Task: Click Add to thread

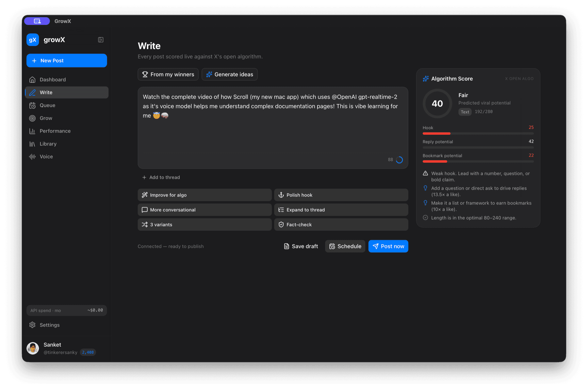Action: click(x=161, y=177)
